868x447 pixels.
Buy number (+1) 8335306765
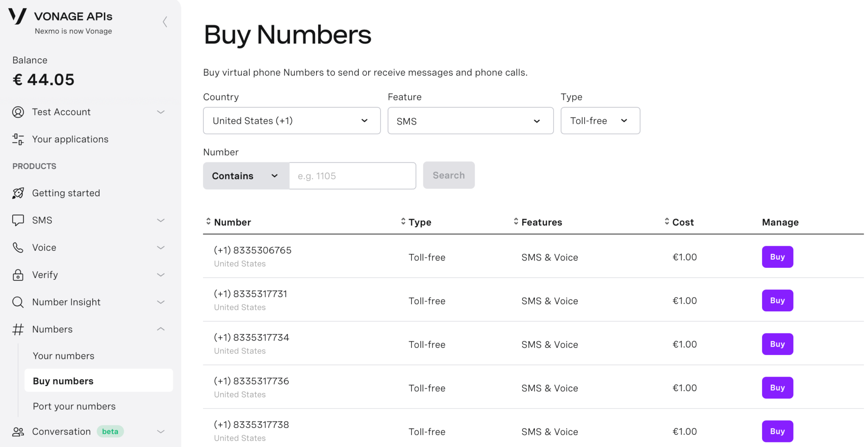777,256
